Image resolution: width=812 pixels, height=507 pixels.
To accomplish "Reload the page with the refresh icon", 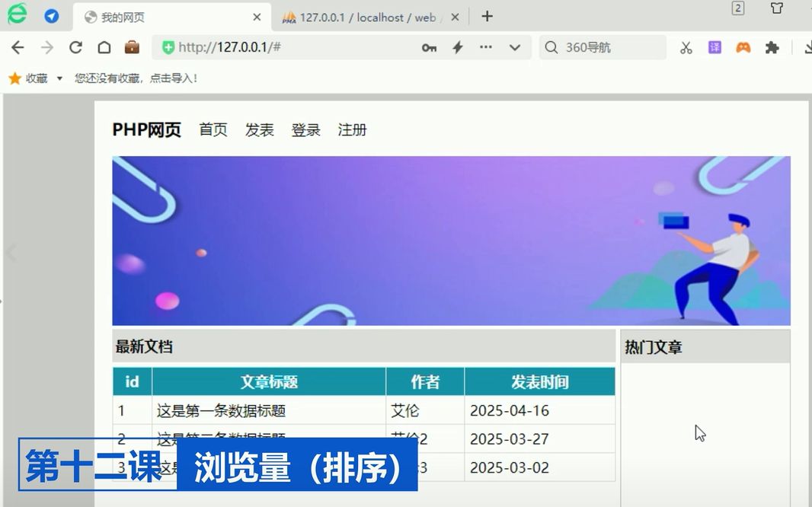I will pyautogui.click(x=75, y=47).
